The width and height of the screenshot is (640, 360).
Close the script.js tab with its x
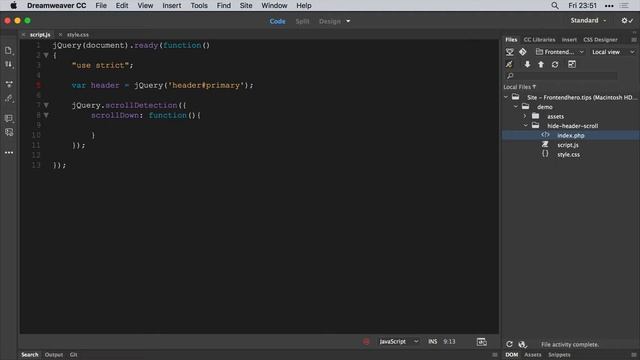pos(24,35)
